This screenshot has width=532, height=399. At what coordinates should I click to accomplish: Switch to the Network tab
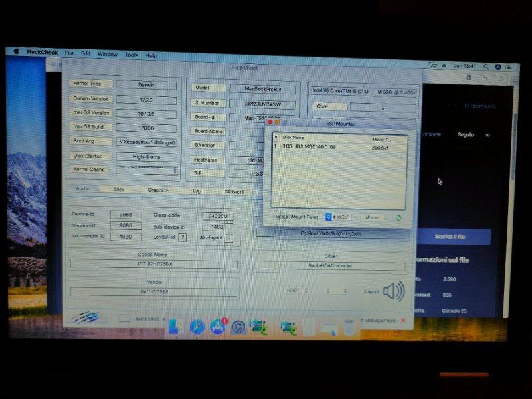(235, 192)
